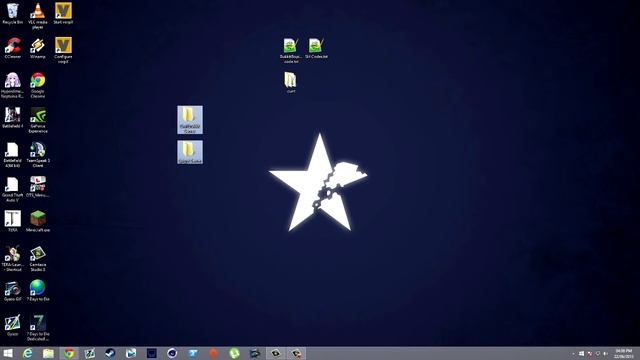Click the taskbar clock and date
The image size is (640, 360).
coord(623,353)
